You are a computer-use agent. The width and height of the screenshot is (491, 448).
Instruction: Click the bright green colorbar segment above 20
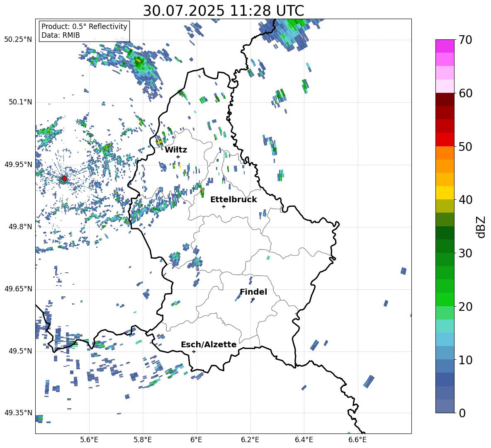point(445,299)
